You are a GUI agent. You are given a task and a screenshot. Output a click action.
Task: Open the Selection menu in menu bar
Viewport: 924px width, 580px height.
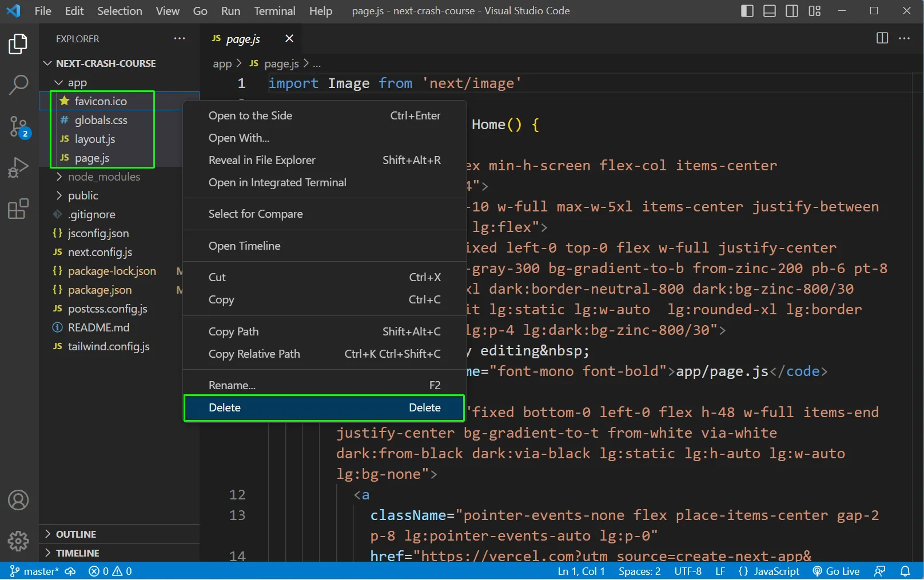tap(120, 11)
